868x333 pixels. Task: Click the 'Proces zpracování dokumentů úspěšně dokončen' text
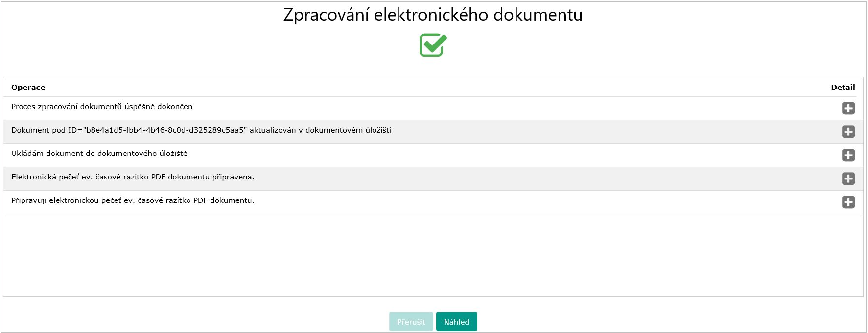pyautogui.click(x=102, y=107)
